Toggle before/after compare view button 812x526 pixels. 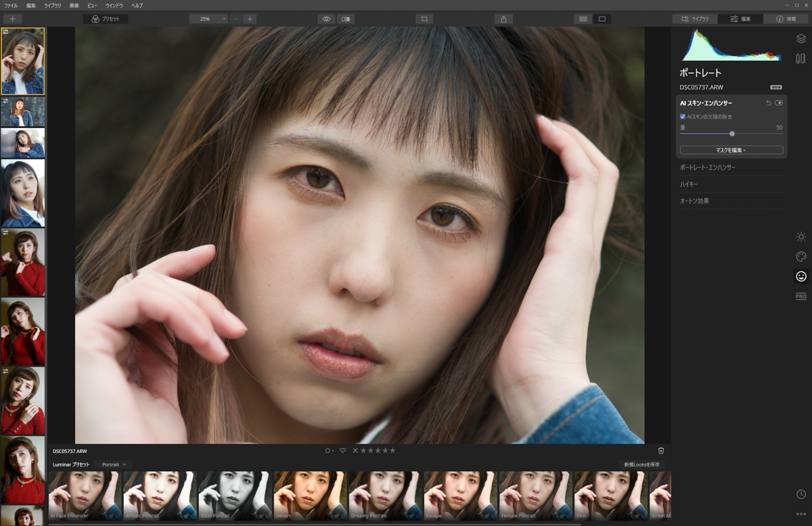click(x=346, y=19)
